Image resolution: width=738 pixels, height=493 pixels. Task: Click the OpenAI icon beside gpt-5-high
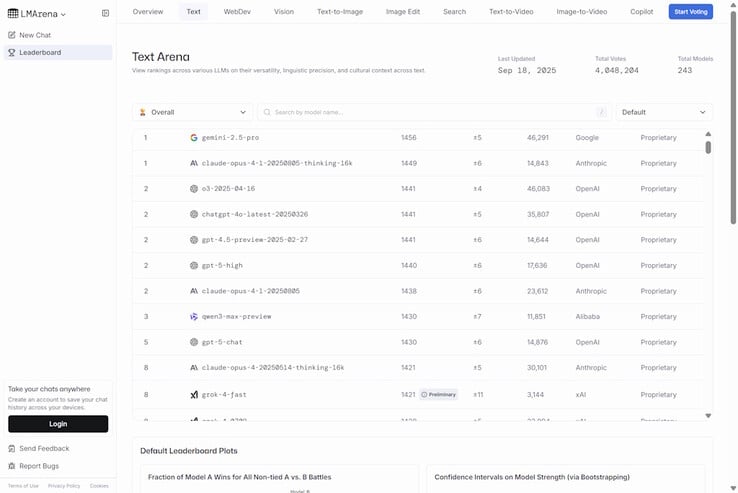point(193,265)
